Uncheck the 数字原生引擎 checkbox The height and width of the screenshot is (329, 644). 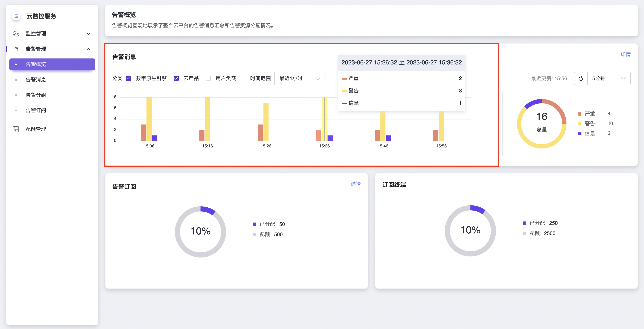(x=129, y=79)
